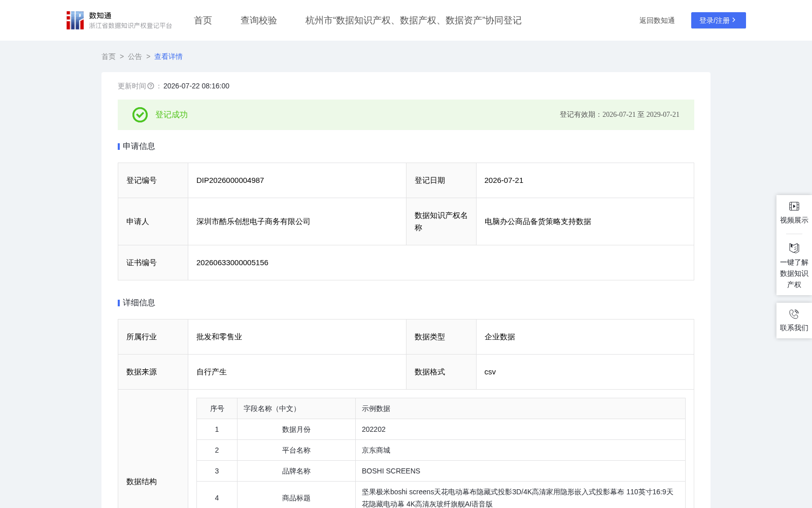The image size is (812, 508).
Task: Click the 查看详情 breadcrumb item
Action: 168,56
